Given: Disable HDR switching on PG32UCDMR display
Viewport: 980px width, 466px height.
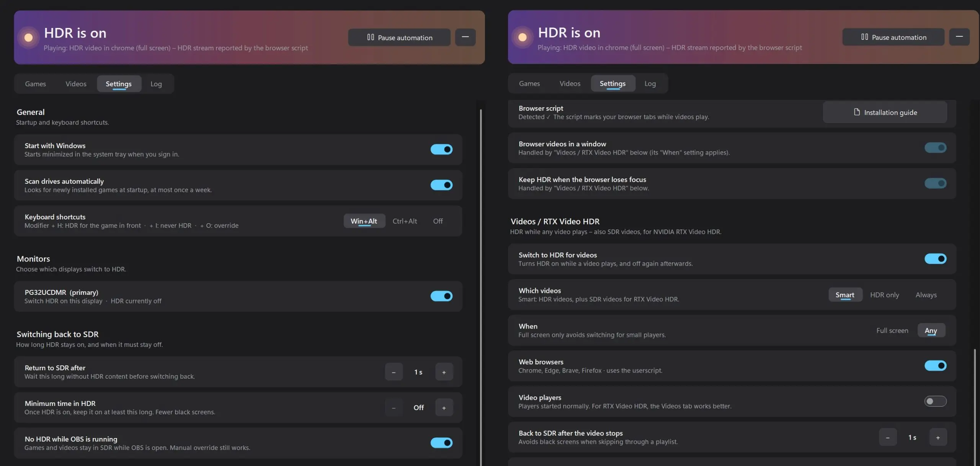Looking at the screenshot, I should pos(441,296).
